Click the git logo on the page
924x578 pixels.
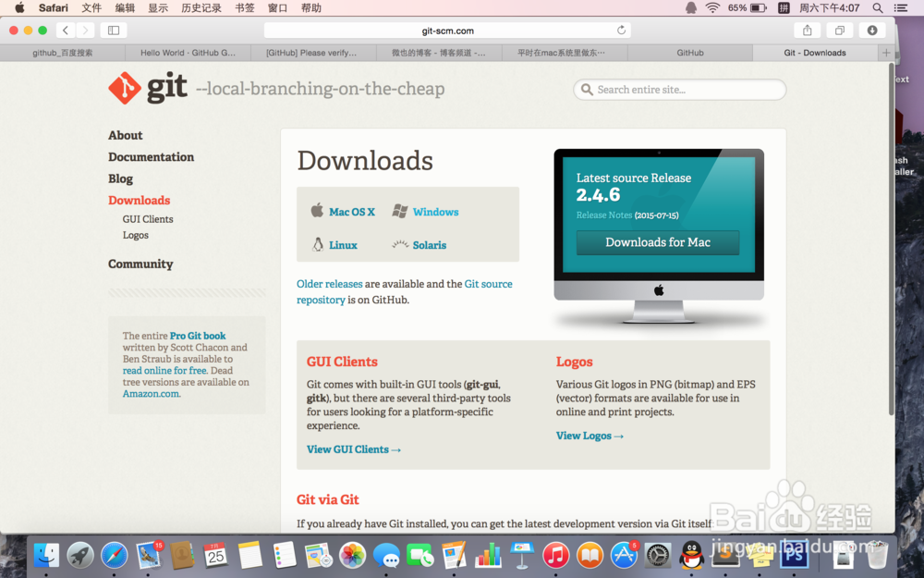point(148,88)
